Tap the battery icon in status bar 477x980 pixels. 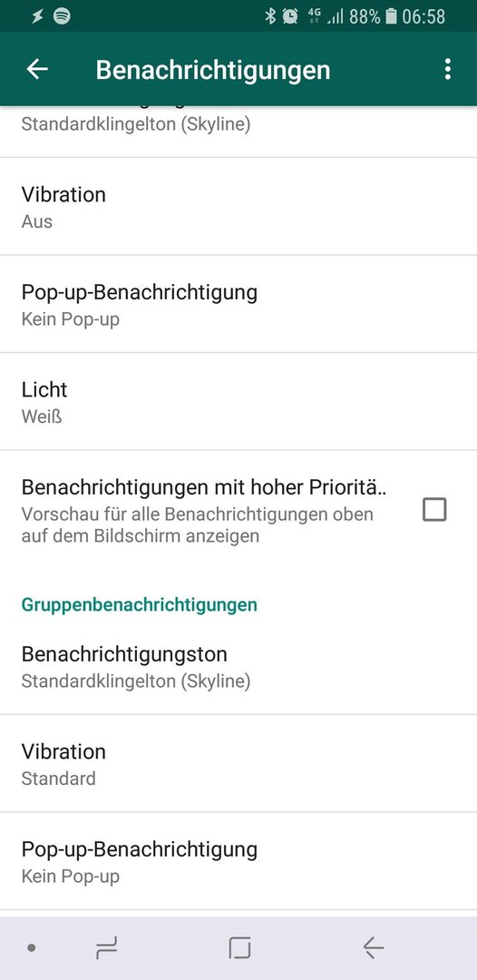click(392, 16)
